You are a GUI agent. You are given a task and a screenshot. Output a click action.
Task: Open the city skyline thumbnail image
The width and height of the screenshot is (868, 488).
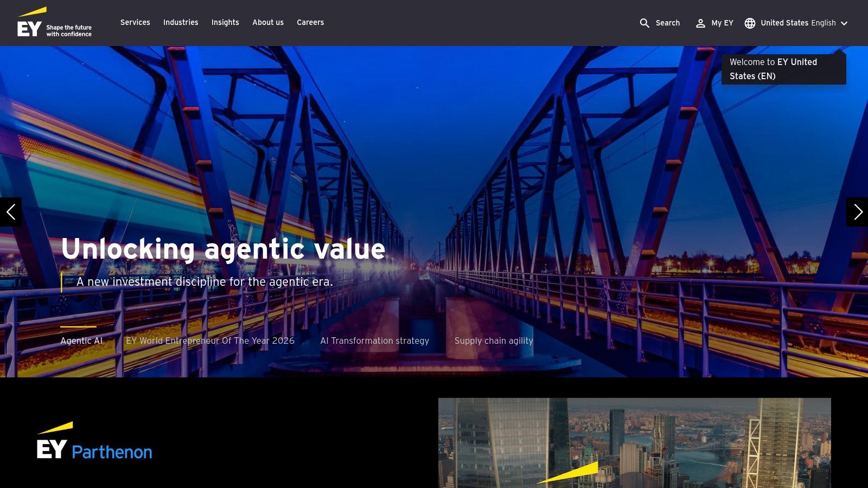point(635,443)
